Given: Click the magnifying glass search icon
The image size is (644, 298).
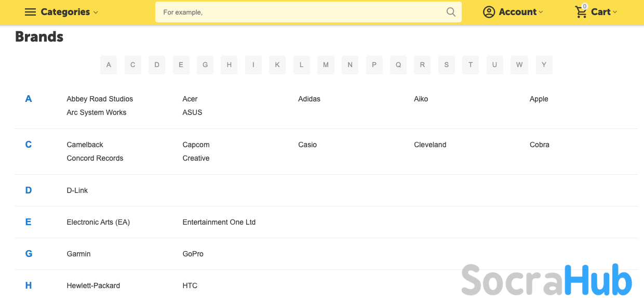Looking at the screenshot, I should point(451,12).
